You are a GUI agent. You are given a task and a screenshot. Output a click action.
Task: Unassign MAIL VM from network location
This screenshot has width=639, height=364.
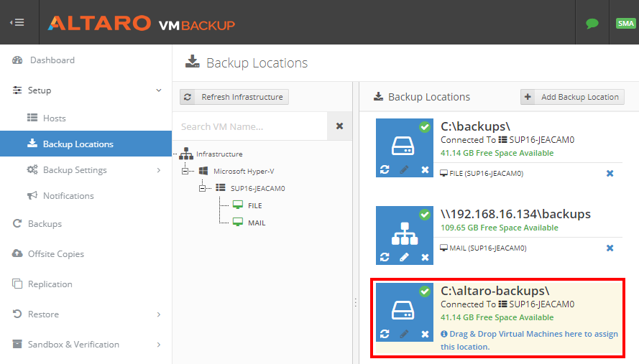610,248
